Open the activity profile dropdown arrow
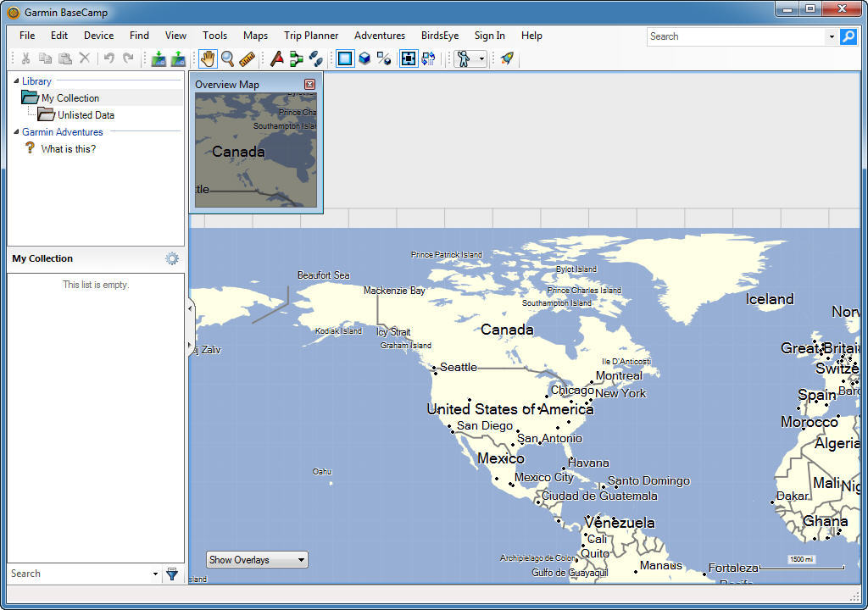Image resolution: width=868 pixels, height=610 pixels. (x=481, y=58)
